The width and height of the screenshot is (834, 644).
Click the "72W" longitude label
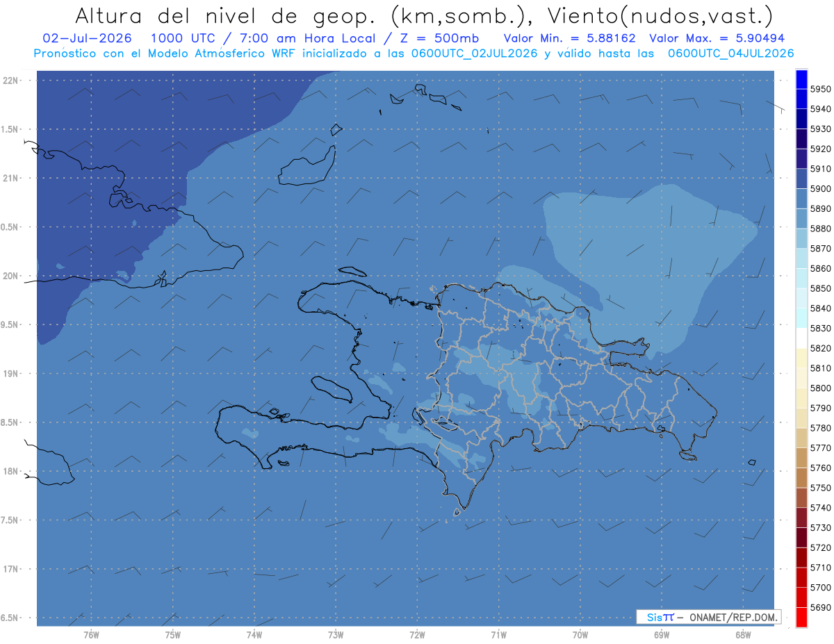coord(417,634)
